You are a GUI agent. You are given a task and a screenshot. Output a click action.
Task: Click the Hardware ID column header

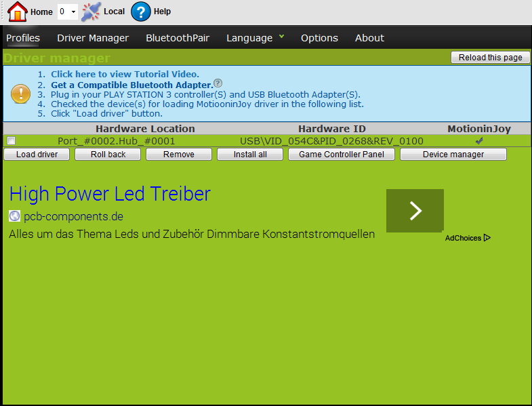tap(332, 129)
